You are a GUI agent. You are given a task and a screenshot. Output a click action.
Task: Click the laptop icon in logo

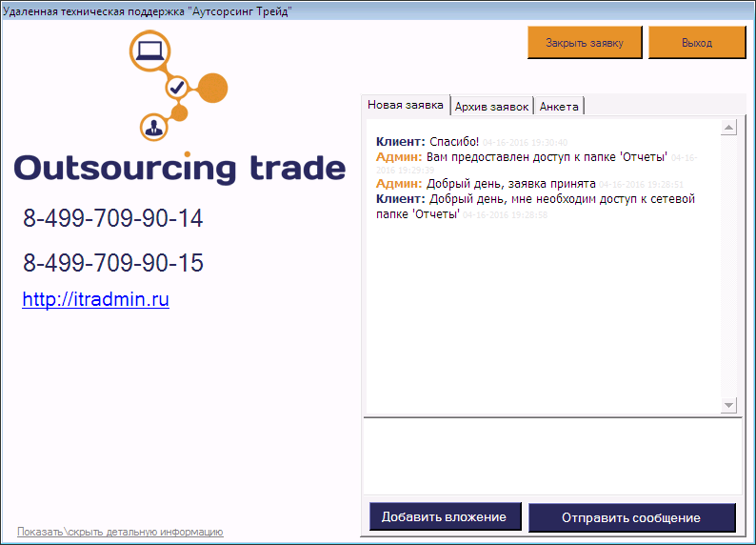pyautogui.click(x=149, y=50)
